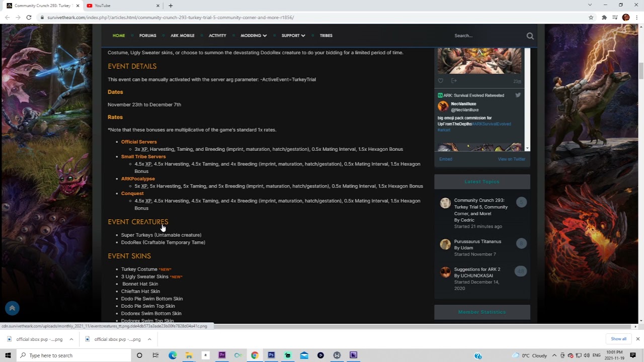
Task: Click the site search magnifier icon
Action: 530,36
